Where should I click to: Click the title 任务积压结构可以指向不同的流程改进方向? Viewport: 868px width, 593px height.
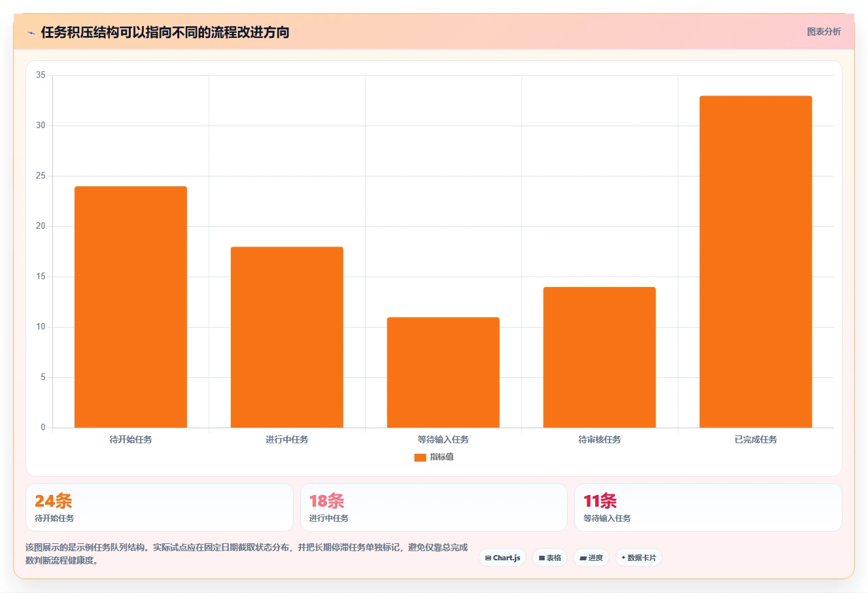pyautogui.click(x=165, y=33)
